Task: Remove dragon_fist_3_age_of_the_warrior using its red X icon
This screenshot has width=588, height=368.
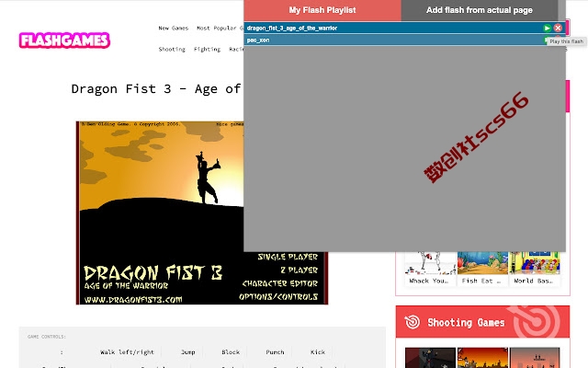Action: 558,28
